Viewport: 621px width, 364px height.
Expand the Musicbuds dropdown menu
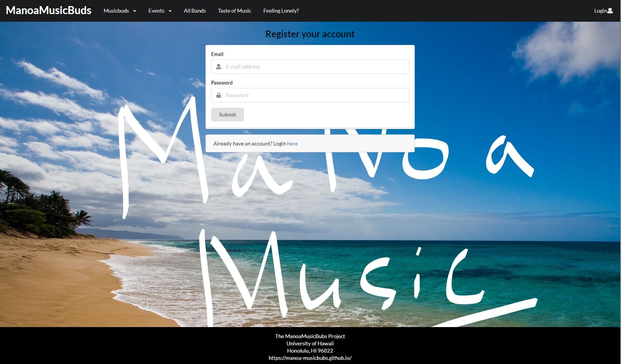(x=120, y=11)
